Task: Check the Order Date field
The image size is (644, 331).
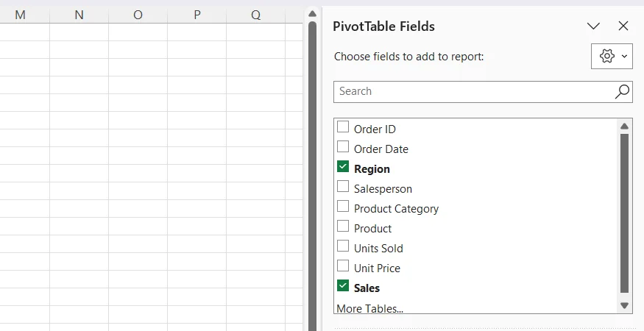Action: click(343, 146)
